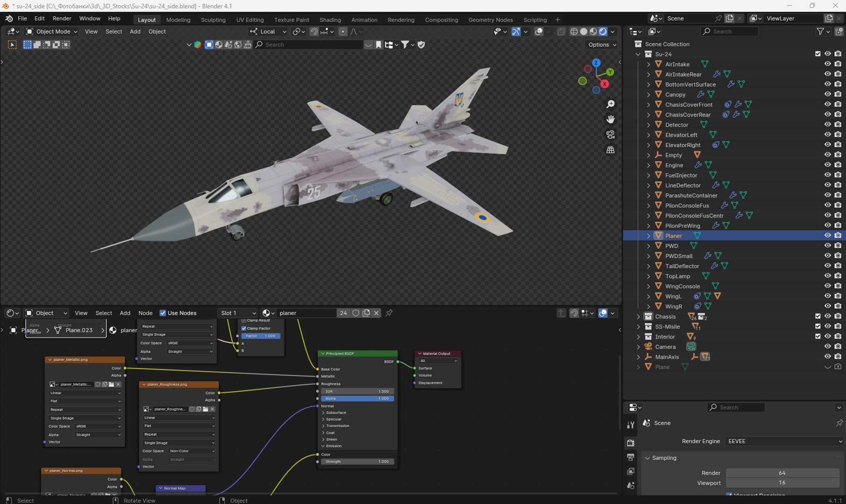Viewport: 846px width, 504px height.
Task: Select rendered viewport shading
Action: pyautogui.click(x=603, y=32)
